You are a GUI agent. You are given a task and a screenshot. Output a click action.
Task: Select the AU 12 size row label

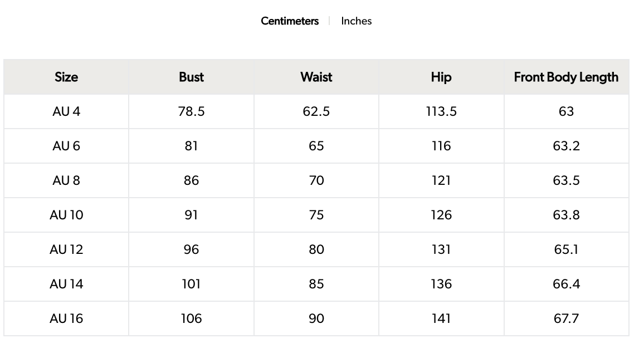[66, 249]
